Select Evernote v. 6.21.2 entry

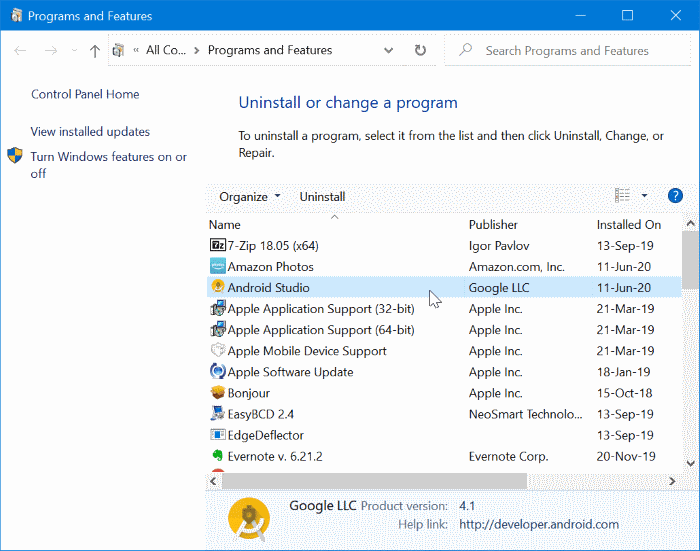click(x=444, y=456)
